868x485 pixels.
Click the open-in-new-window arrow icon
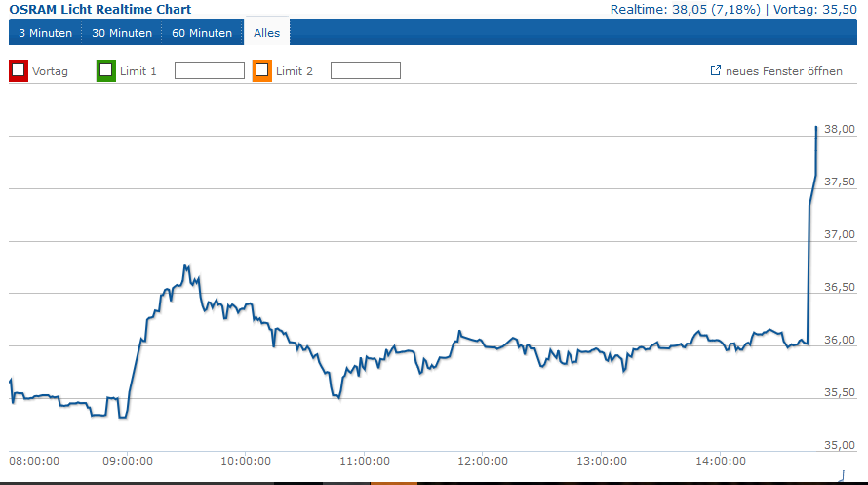click(715, 71)
